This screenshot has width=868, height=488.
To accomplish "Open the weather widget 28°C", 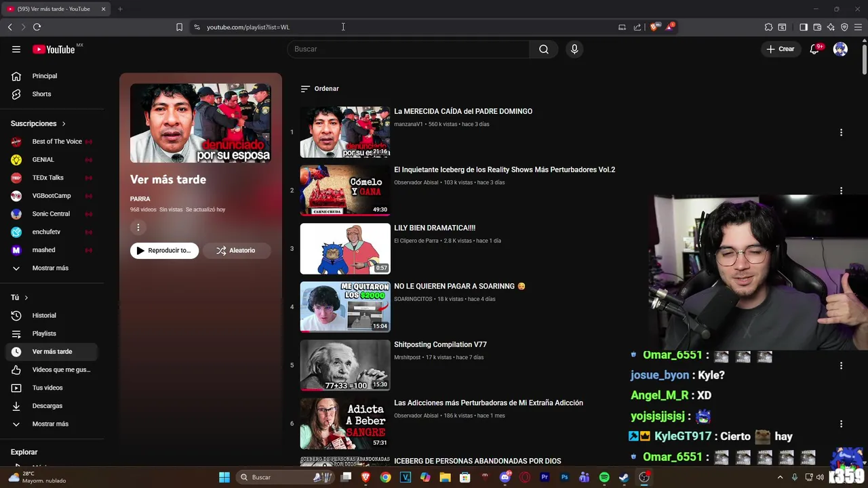I will 38,477.
